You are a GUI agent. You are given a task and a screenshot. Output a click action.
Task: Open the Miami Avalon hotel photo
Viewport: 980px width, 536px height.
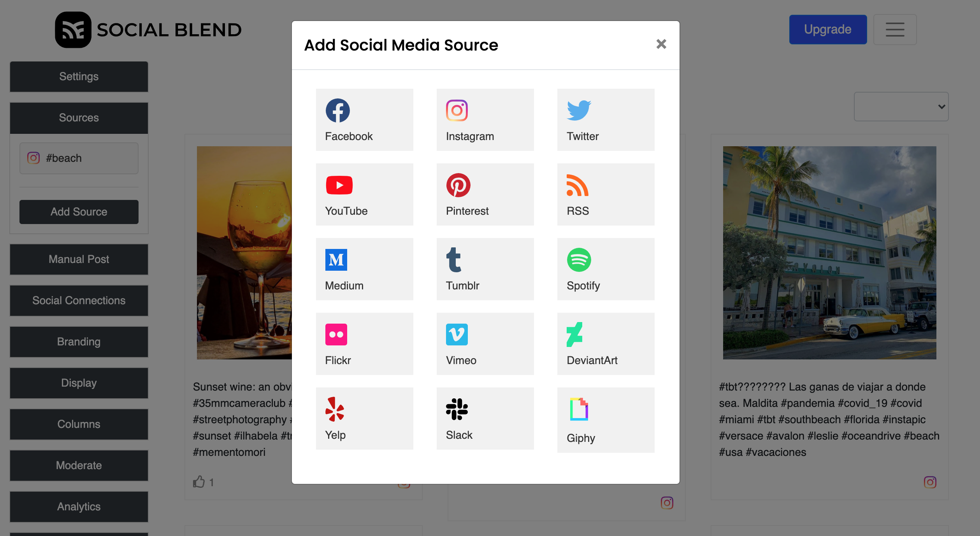829,253
